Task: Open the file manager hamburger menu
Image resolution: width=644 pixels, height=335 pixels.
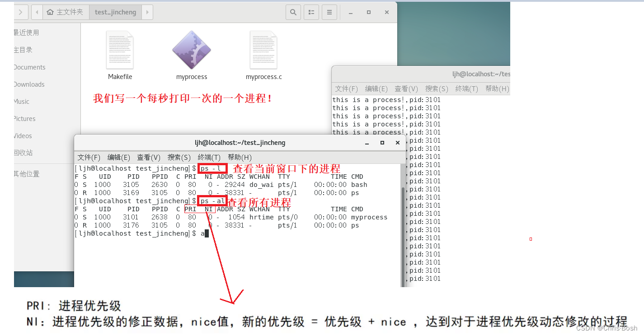Action: click(x=329, y=12)
